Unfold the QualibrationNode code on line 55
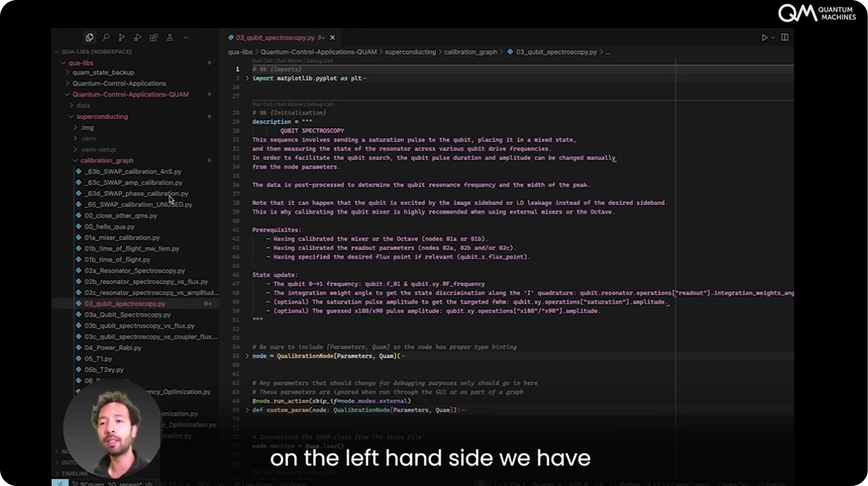Image resolution: width=868 pixels, height=486 pixels. pyautogui.click(x=247, y=356)
